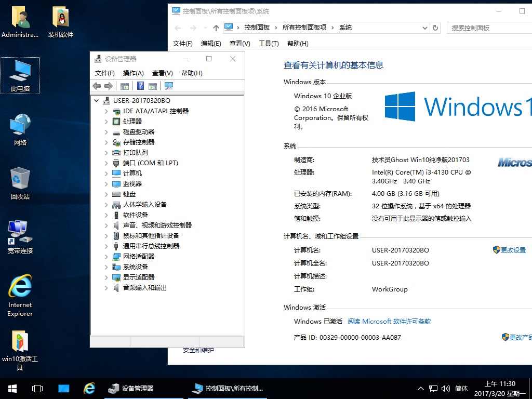Open 阅读 Microsoft 软件许可条款 link
532x399 pixels.
[389, 322]
